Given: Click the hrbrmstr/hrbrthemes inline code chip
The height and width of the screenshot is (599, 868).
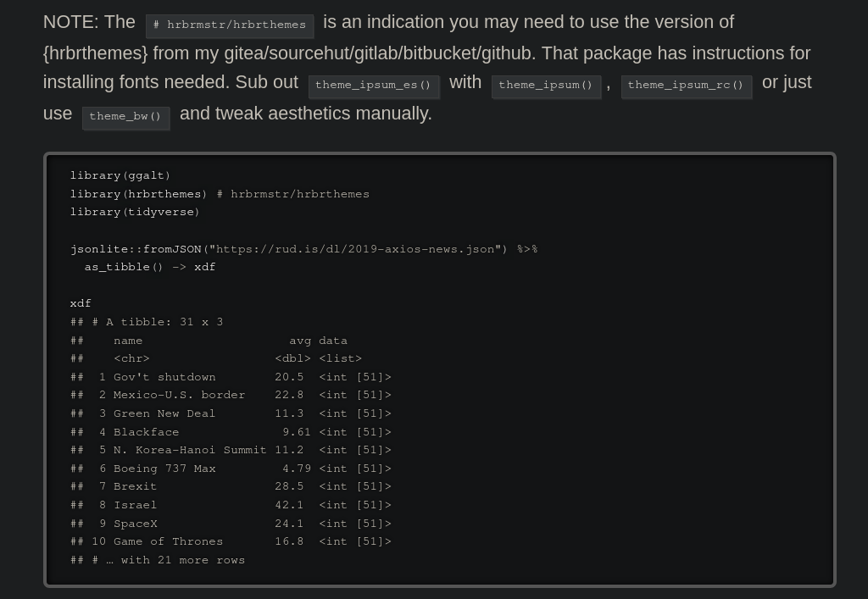Looking at the screenshot, I should coord(229,25).
